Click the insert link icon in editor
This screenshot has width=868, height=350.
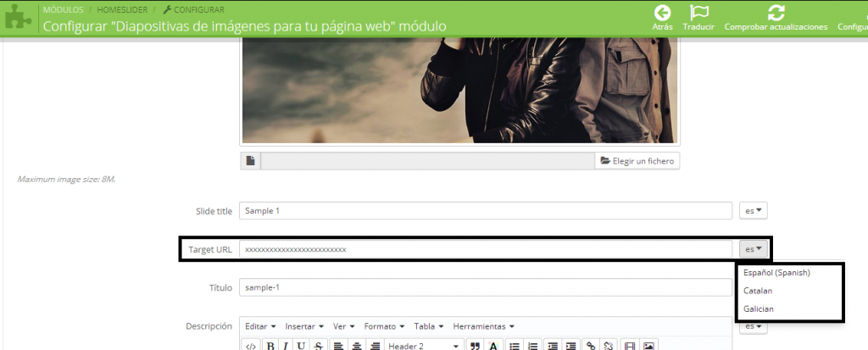pyautogui.click(x=591, y=346)
